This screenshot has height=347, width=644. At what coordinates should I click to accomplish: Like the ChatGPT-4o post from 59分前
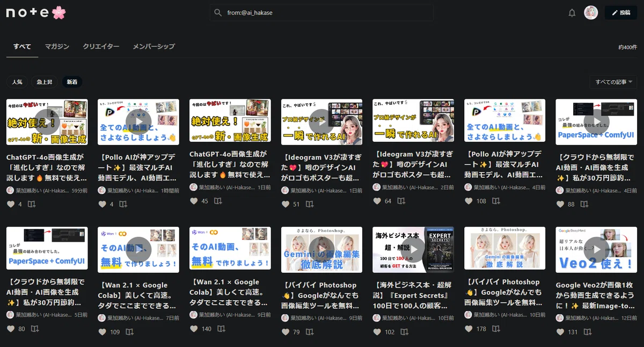11,204
